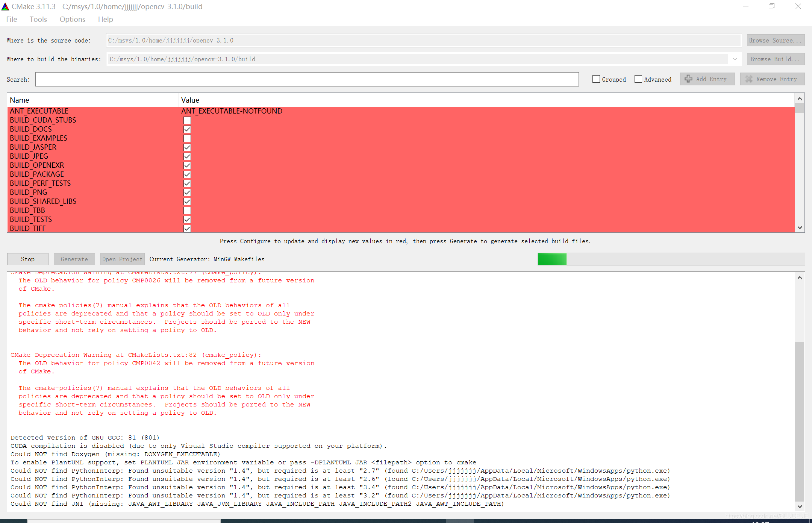Uncheck BUILD_PACKAGE option
812x523 pixels.
point(187,174)
